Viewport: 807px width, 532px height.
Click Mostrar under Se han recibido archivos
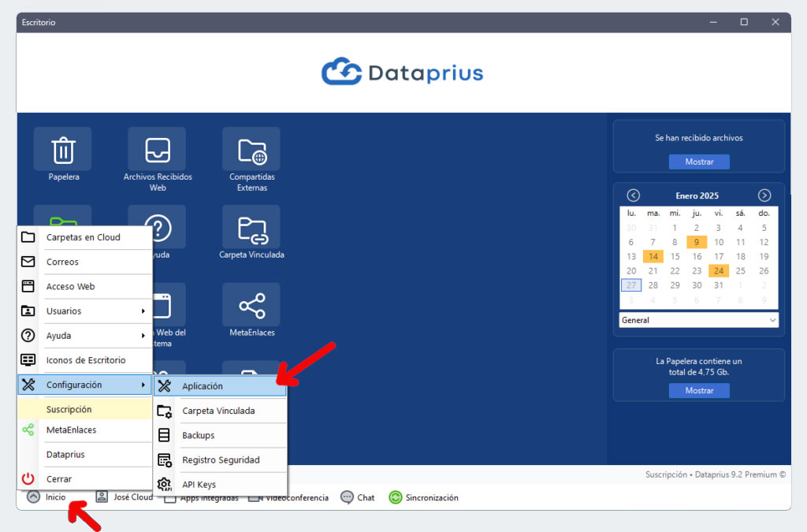point(699,162)
